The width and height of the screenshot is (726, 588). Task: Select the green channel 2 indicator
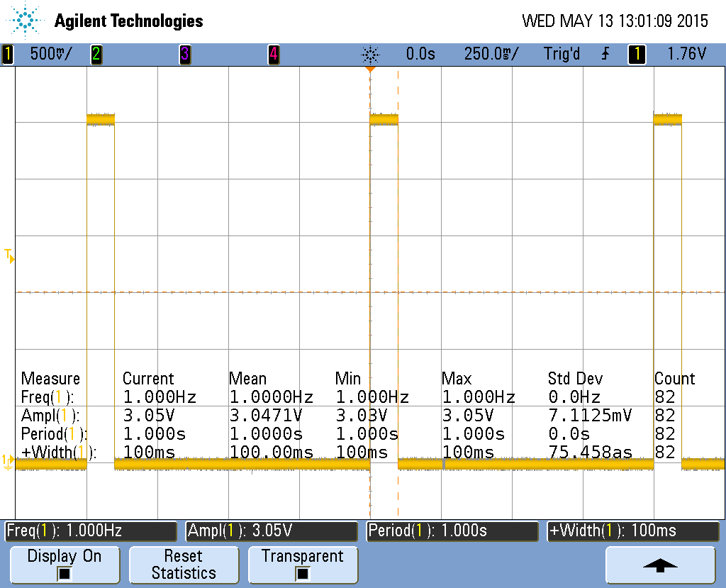[96, 54]
